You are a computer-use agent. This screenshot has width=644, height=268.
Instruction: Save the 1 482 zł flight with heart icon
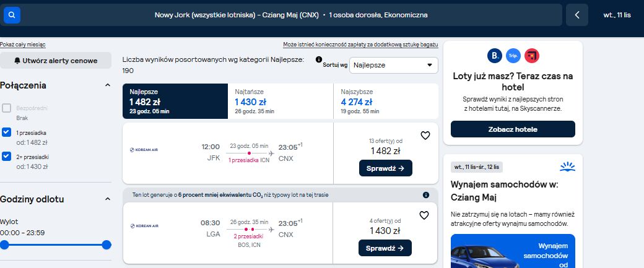[425, 136]
